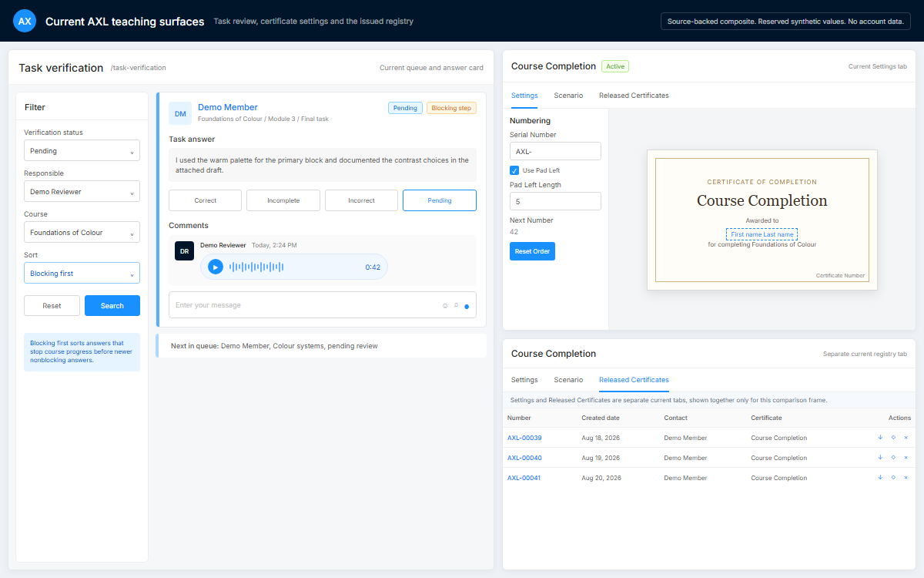Click the diamond icon in the AXL-00039 row
The image size is (924, 578).
[893, 437]
